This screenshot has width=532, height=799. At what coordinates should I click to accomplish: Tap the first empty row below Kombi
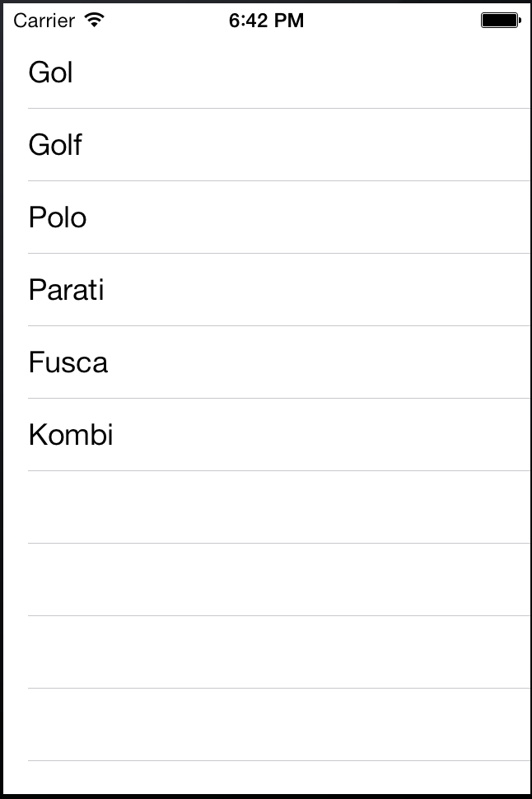pyautogui.click(x=266, y=507)
